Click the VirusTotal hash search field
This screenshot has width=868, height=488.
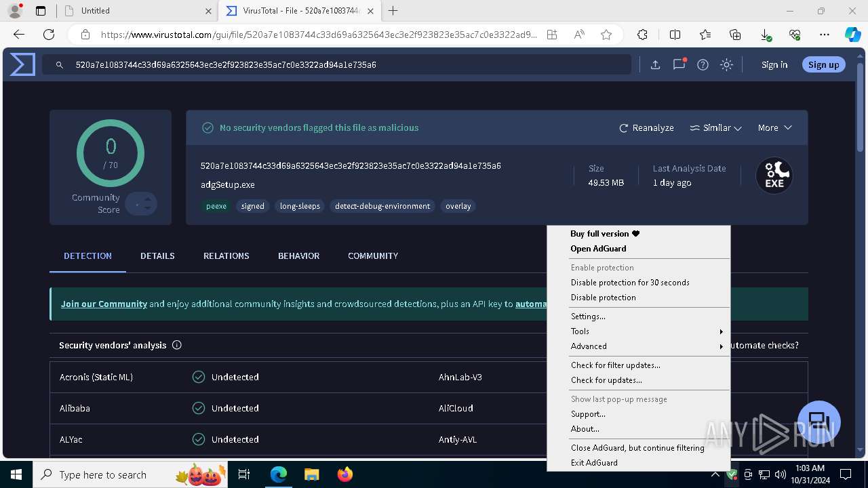pyautogui.click(x=336, y=65)
